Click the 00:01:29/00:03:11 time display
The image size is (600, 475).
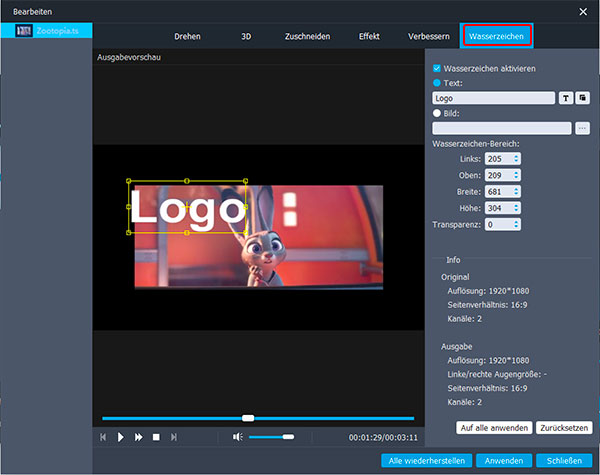(383, 437)
